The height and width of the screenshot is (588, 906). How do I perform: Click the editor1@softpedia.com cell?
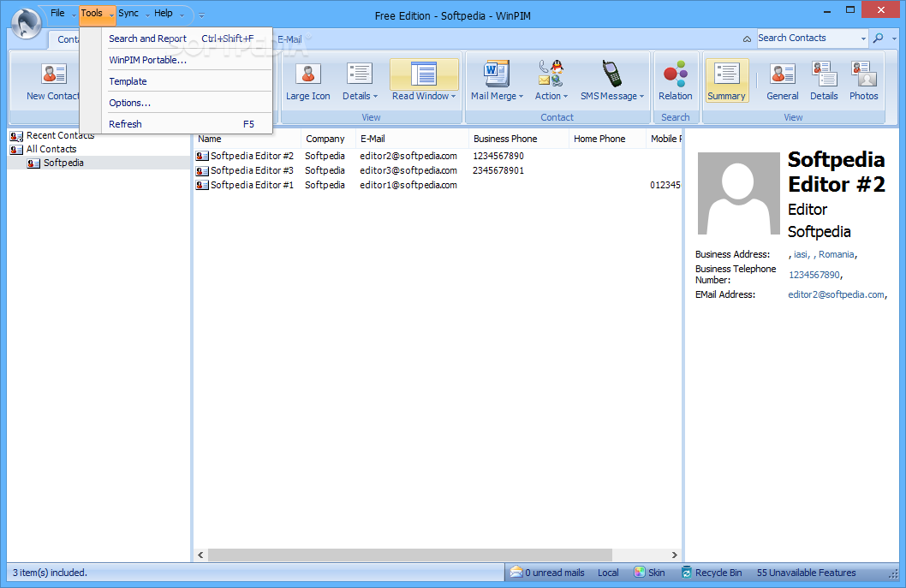click(408, 186)
